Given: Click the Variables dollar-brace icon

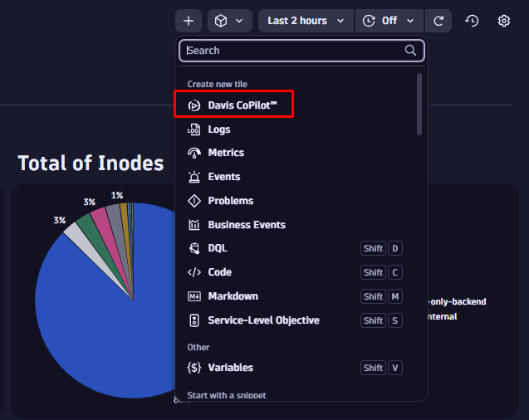Looking at the screenshot, I should 194,368.
